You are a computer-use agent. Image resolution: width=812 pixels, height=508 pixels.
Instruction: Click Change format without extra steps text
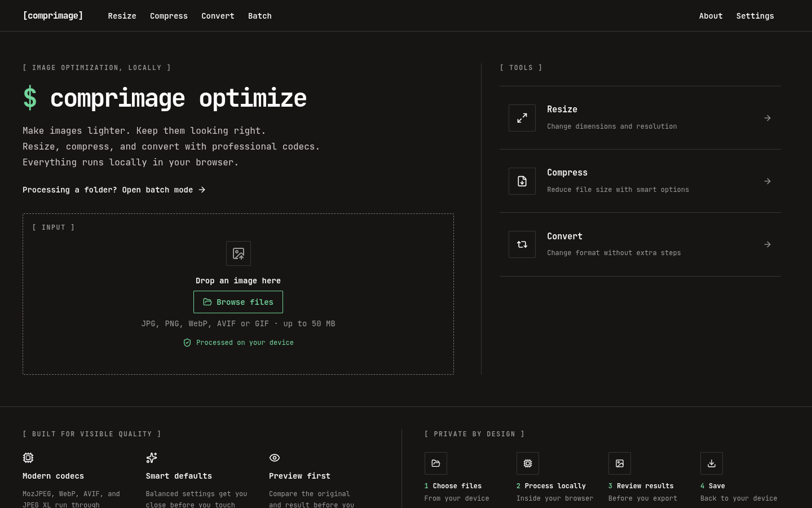614,253
